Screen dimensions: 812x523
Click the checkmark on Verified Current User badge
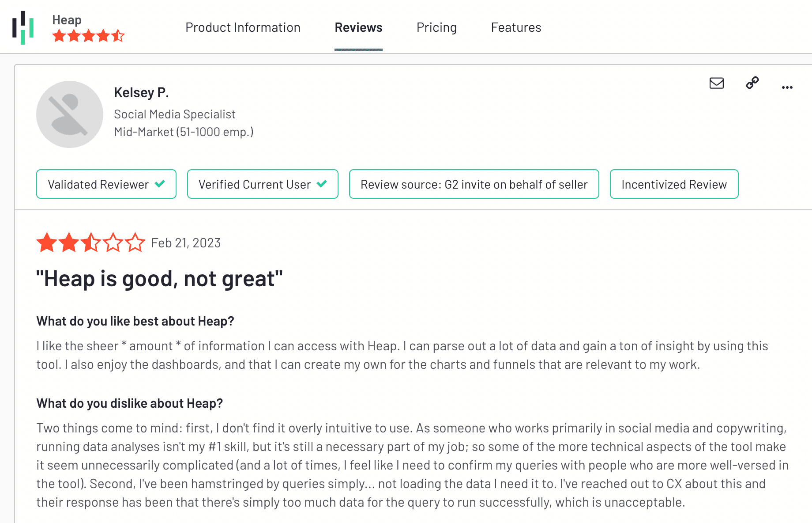pyautogui.click(x=322, y=184)
